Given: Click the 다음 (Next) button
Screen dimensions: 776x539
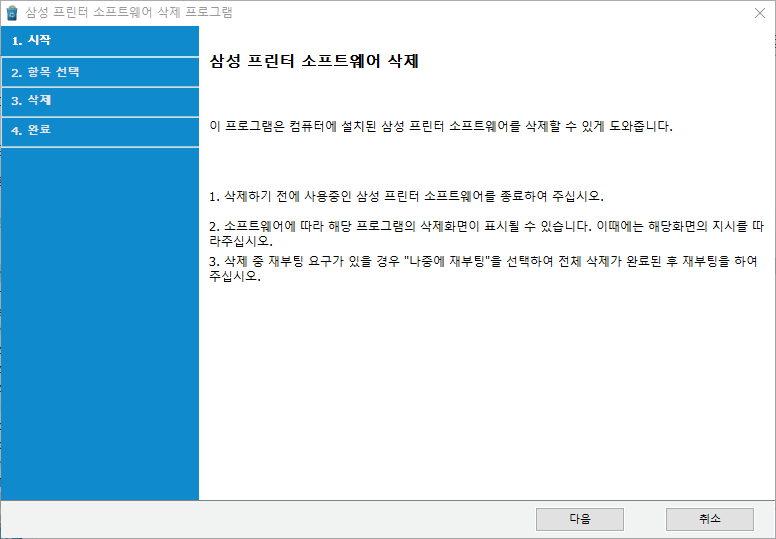Looking at the screenshot, I should click(x=580, y=519).
